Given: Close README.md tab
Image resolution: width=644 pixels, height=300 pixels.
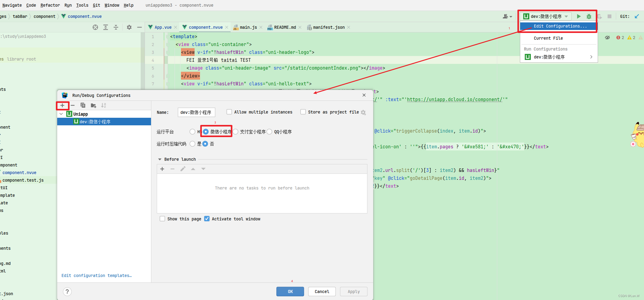Looking at the screenshot, I should 300,27.
